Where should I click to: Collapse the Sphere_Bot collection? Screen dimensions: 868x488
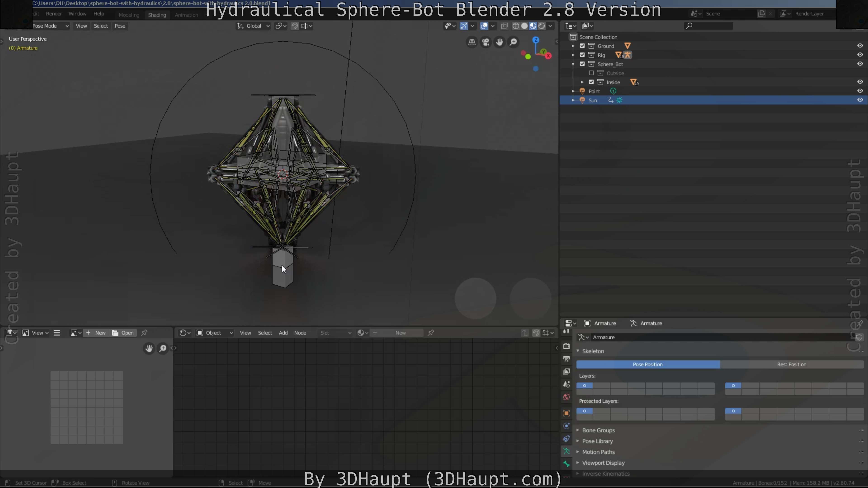[573, 64]
